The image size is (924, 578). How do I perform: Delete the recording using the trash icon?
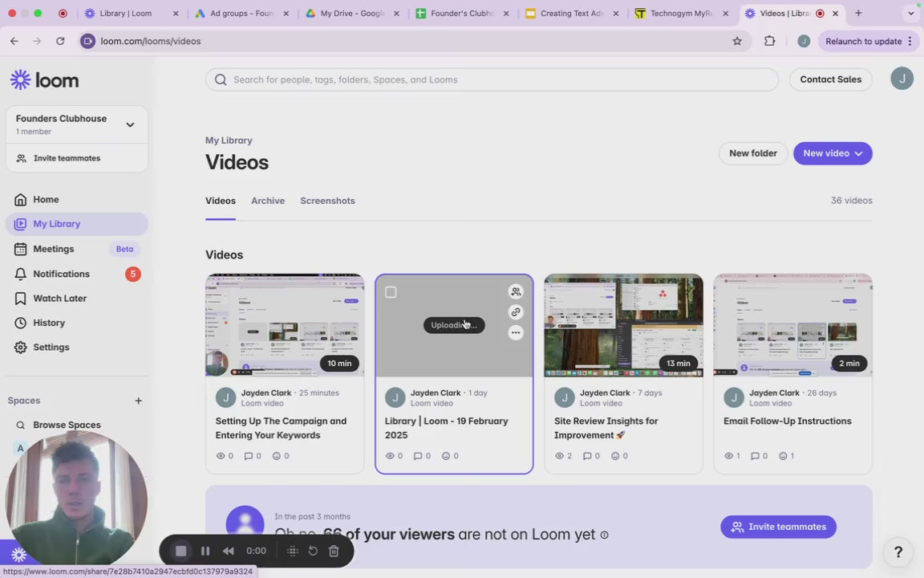coord(334,551)
